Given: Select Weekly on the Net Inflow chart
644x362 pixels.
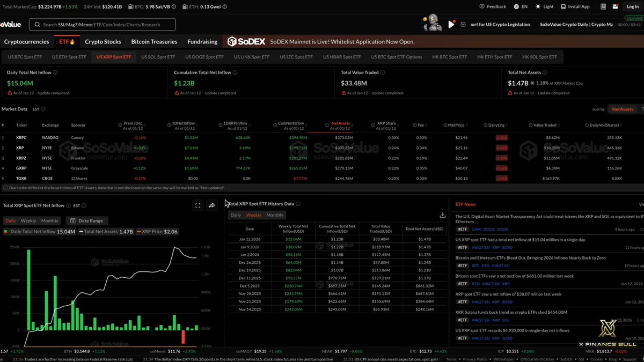Looking at the screenshot, I should [x=28, y=220].
